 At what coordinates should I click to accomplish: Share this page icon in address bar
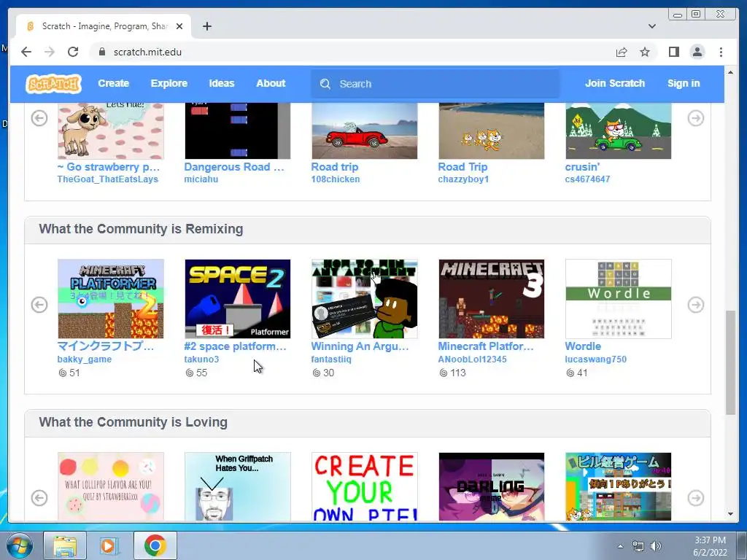622,52
